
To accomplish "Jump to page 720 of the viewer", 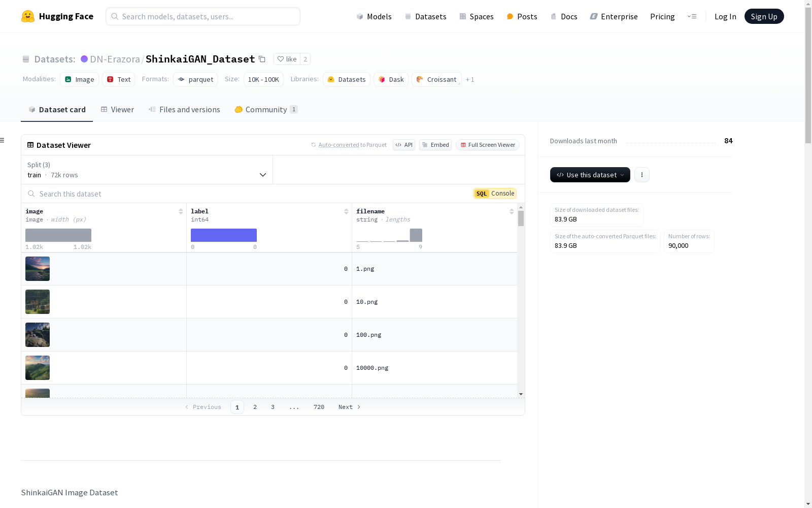I will 319,407.
